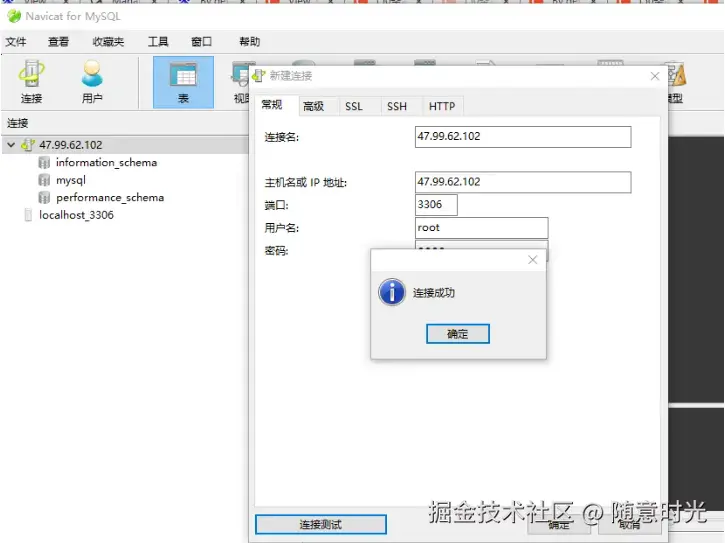Click the performance_schema database icon

tap(44, 197)
